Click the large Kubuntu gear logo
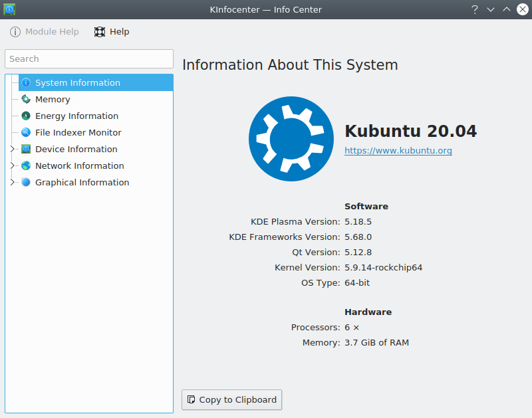Viewport: 532px width, 418px height. click(x=291, y=139)
